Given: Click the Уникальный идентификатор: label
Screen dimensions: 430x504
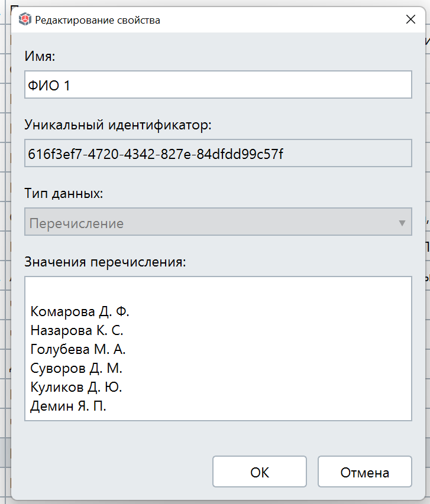Looking at the screenshot, I should click(x=118, y=125).
